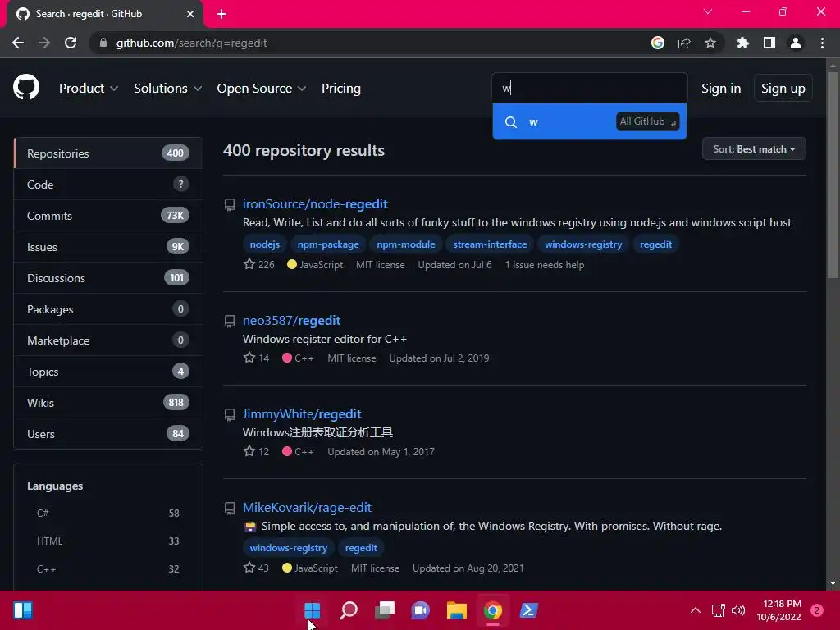Click the star icon beside 43
Screen dimensions: 840x630
pyautogui.click(x=249, y=568)
